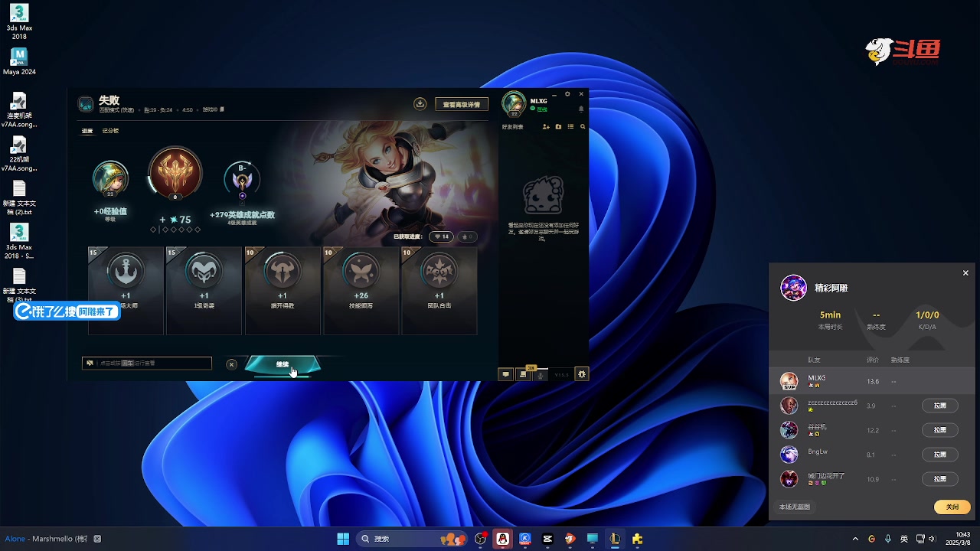Blacklist 谷谷机 with 拉黑 button
This screenshot has width=980, height=551.
coord(940,430)
